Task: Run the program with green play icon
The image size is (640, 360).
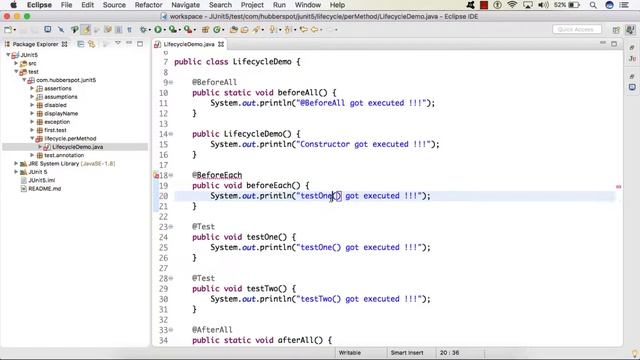Action: click(x=158, y=29)
